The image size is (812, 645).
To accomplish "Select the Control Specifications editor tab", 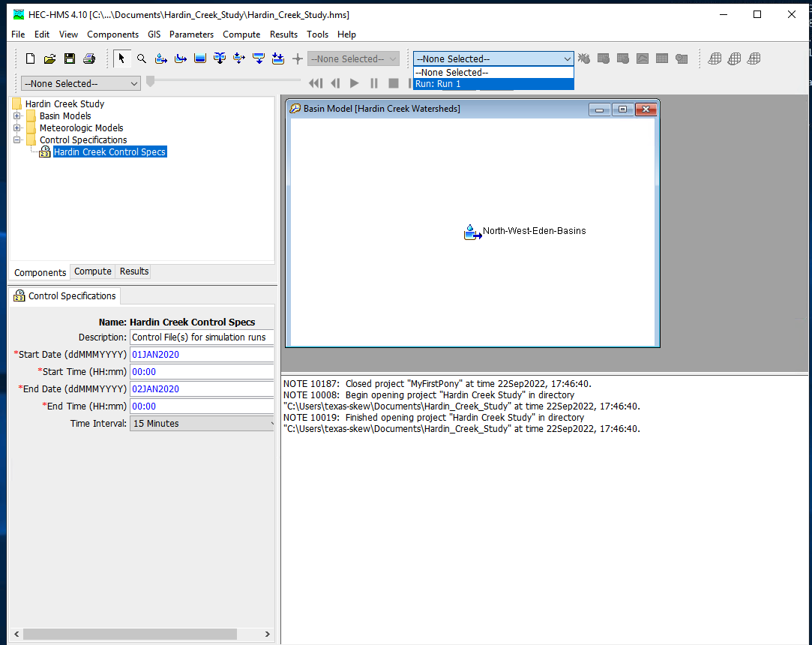I will pyautogui.click(x=65, y=295).
